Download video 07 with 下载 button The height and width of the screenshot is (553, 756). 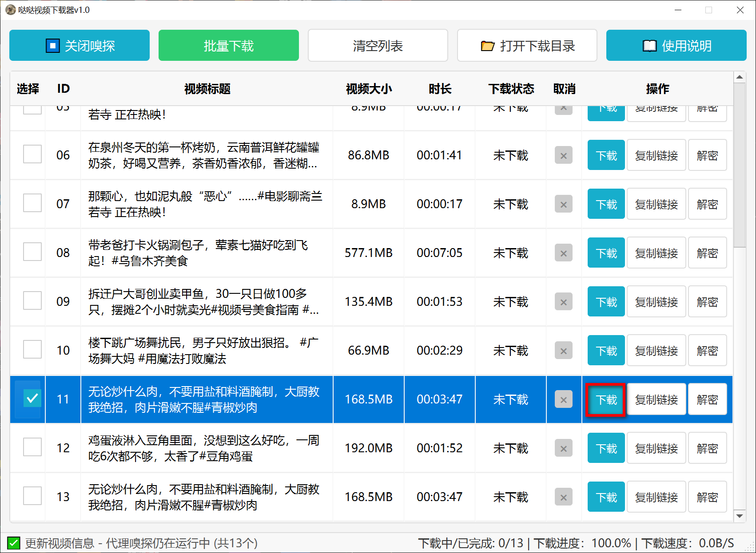606,204
